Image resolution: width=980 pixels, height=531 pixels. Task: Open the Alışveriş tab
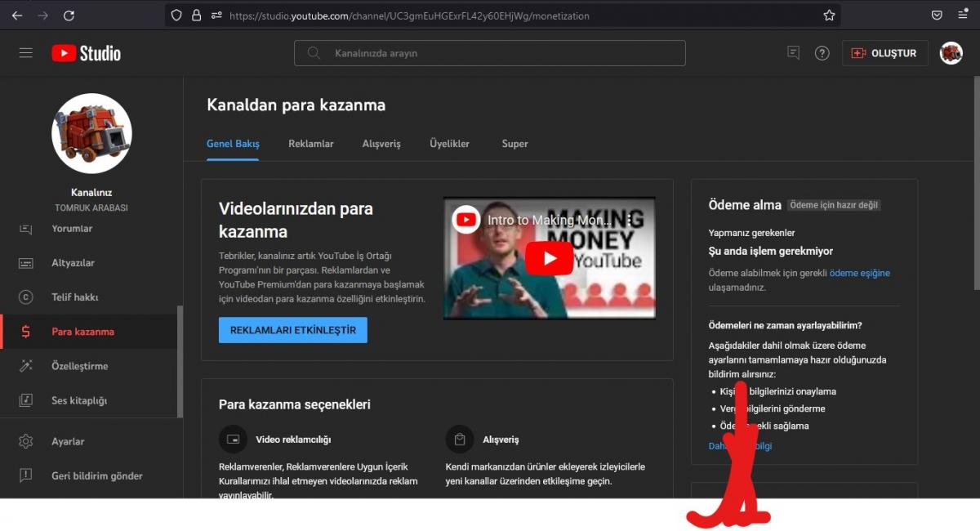(x=381, y=144)
